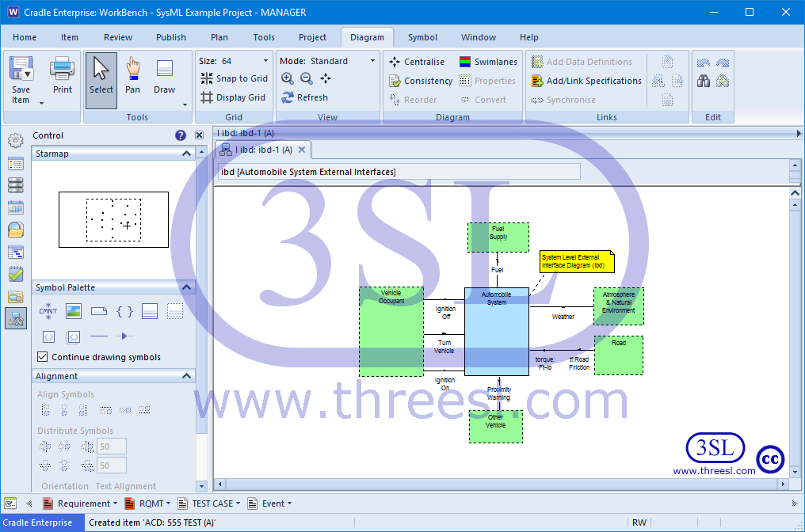This screenshot has width=805, height=532.
Task: Select the arrow connector symbol
Action: 124,336
